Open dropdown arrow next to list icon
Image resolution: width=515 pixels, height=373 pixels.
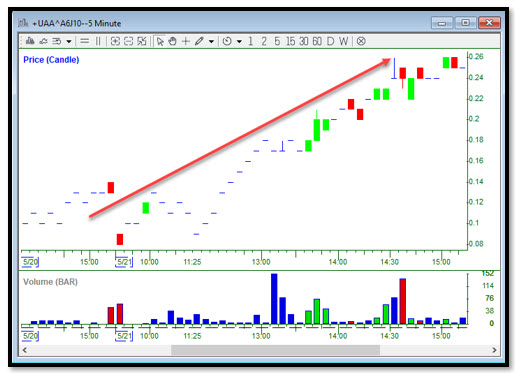[69, 42]
